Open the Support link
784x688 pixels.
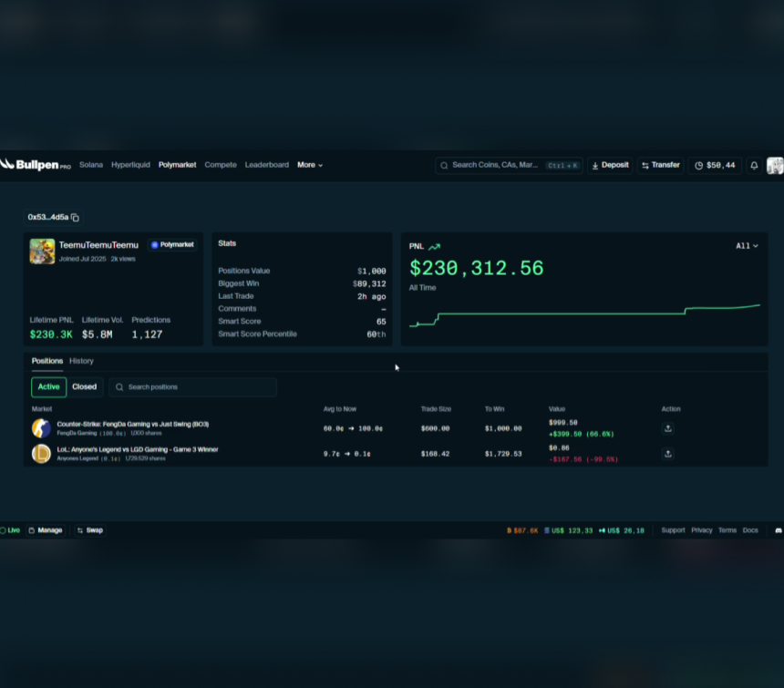tap(673, 530)
